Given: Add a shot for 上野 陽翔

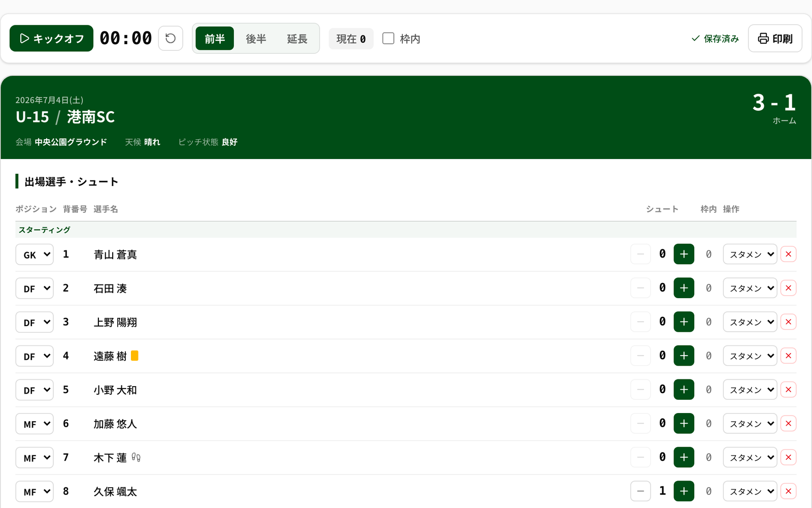Looking at the screenshot, I should 684,322.
